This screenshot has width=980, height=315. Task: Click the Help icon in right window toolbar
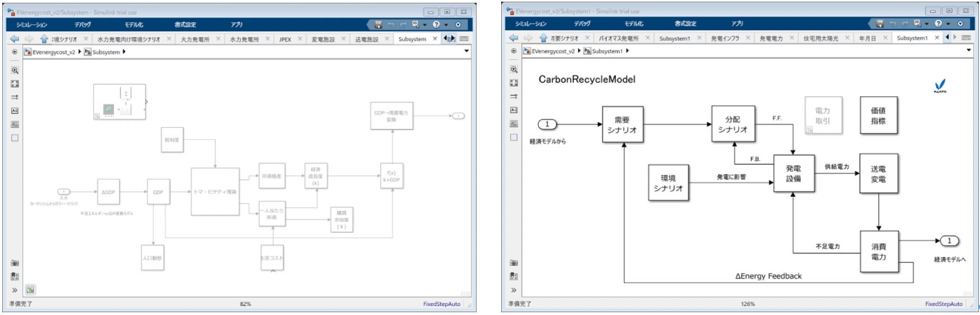tap(938, 24)
